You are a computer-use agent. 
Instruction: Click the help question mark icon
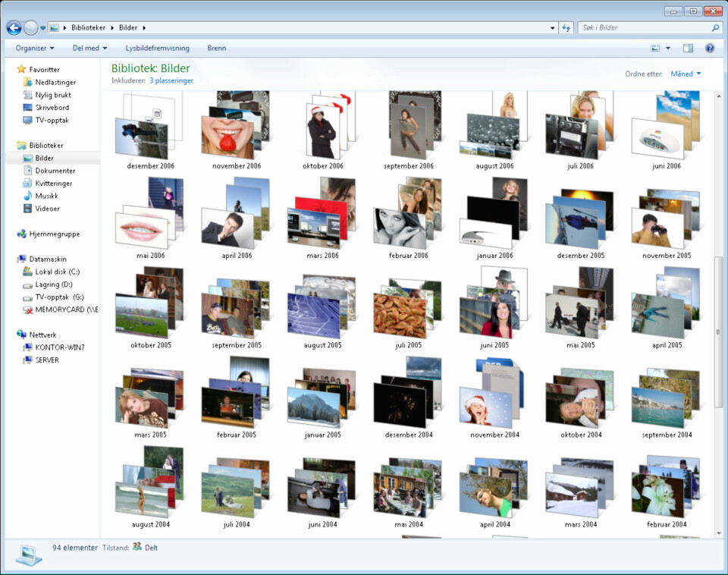pyautogui.click(x=710, y=48)
